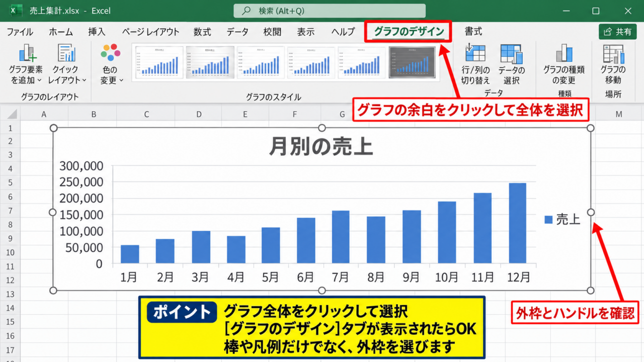Select the 7月 bar in the chart

pyautogui.click(x=341, y=237)
